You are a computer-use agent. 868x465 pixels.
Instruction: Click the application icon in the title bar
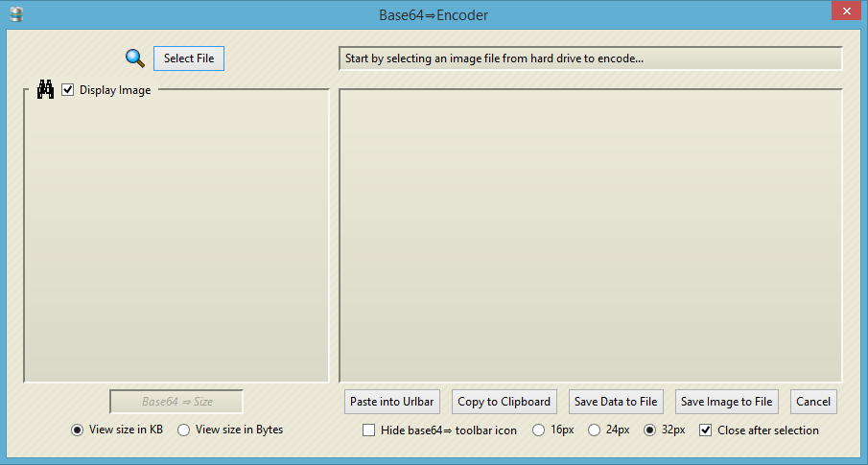(15, 14)
